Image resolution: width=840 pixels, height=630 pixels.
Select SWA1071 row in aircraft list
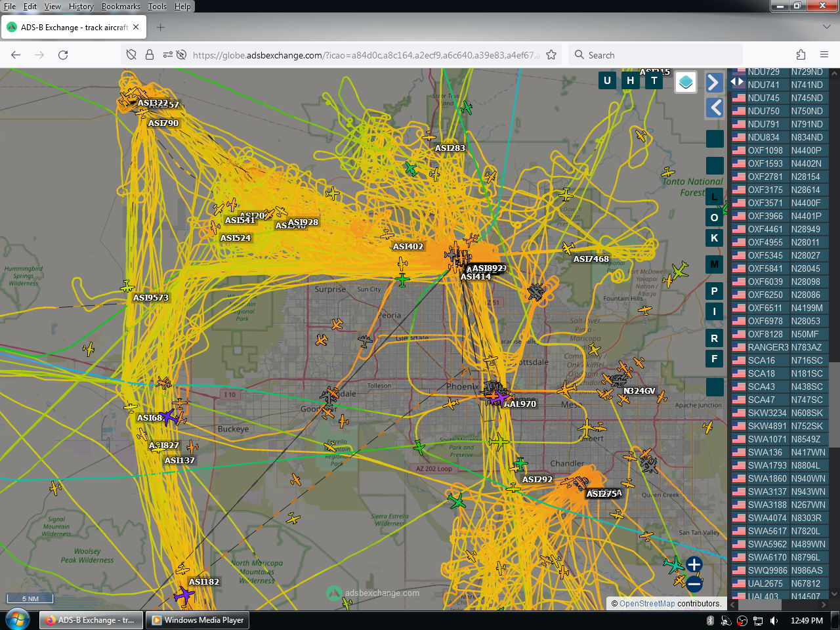[779, 439]
